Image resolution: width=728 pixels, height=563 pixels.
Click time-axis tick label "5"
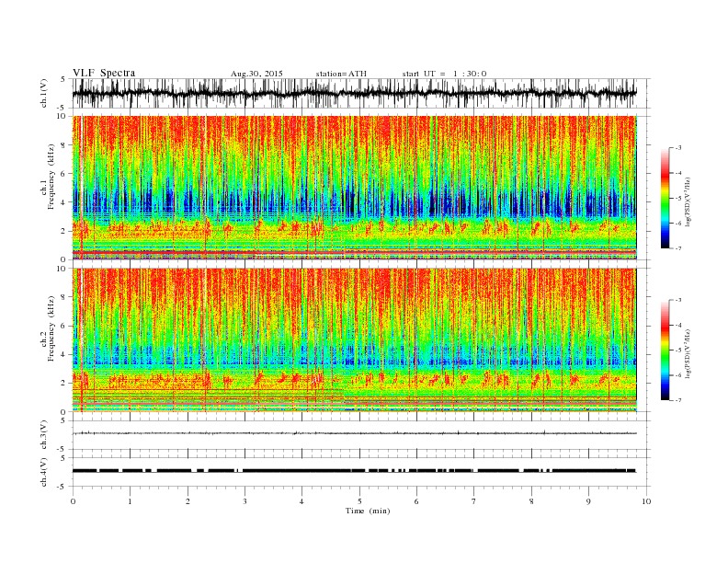[359, 501]
